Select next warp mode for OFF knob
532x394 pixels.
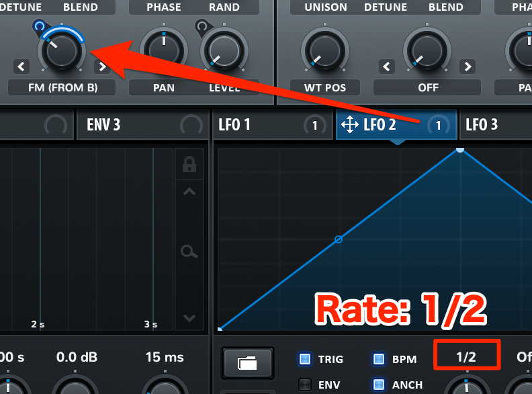(x=468, y=67)
